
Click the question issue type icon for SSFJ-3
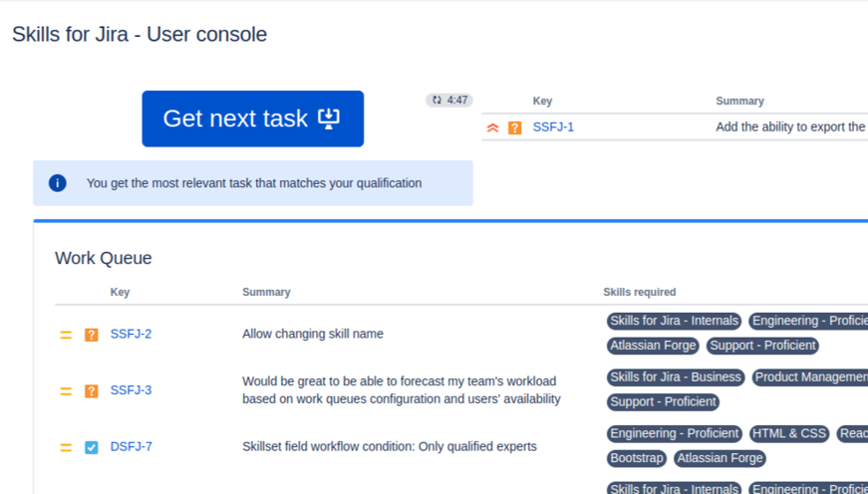(92, 391)
